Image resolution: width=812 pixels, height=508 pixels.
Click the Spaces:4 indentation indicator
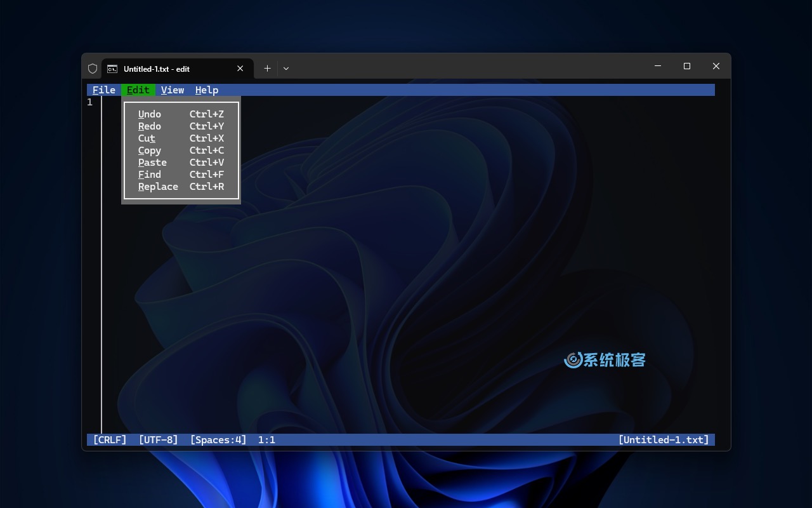218,439
